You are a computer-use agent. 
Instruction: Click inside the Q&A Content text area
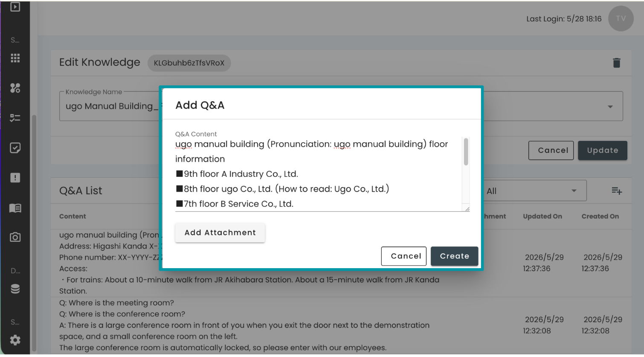pyautogui.click(x=318, y=174)
